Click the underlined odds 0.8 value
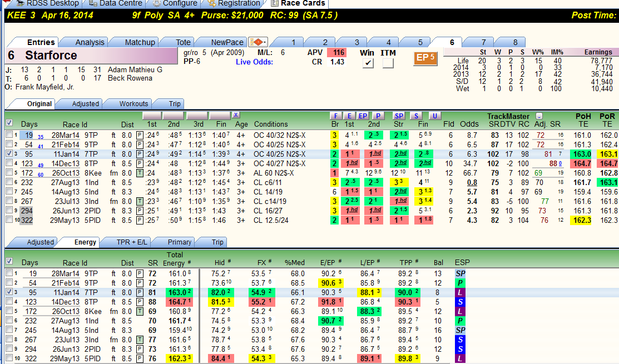The width and height of the screenshot is (619, 364). [472, 183]
